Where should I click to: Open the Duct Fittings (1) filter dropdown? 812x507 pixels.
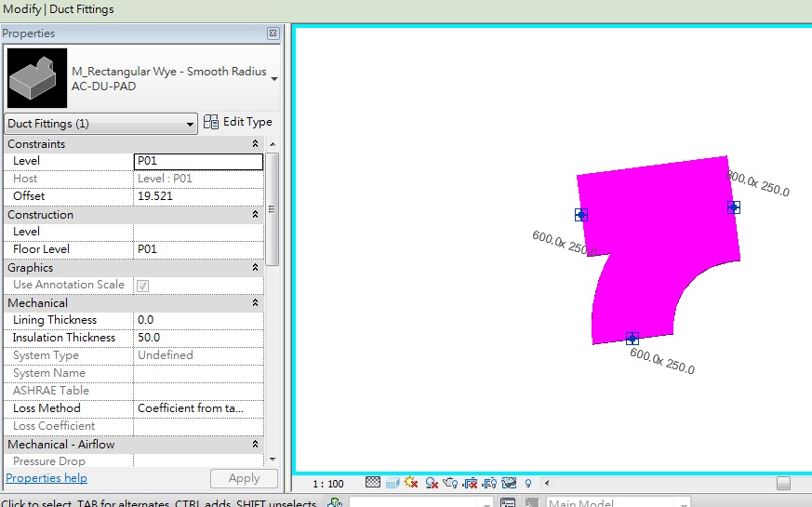[x=101, y=124]
